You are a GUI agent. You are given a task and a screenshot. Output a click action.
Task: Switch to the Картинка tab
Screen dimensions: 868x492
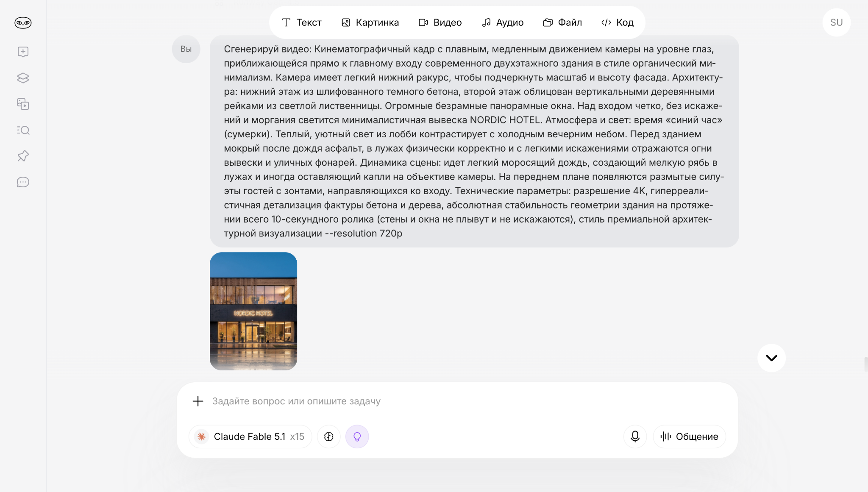[370, 22]
